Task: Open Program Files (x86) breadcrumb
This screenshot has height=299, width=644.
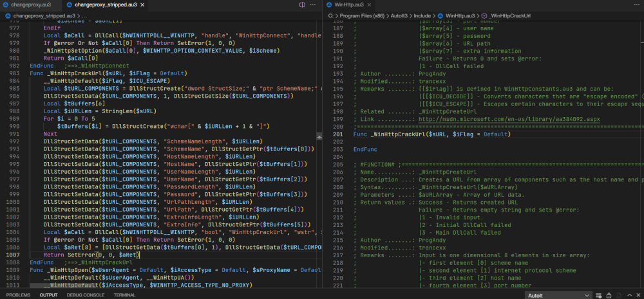Action: point(363,15)
